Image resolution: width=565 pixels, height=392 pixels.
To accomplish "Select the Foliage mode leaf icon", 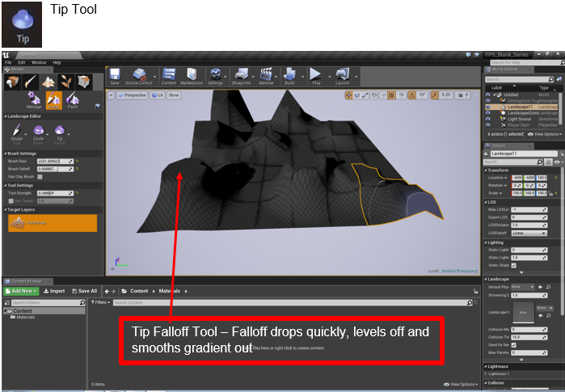I will click(66, 82).
